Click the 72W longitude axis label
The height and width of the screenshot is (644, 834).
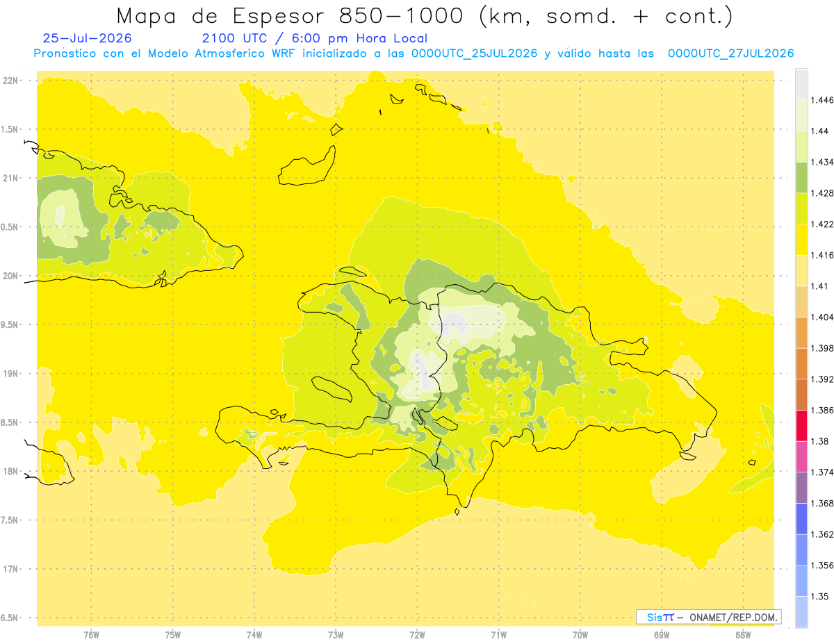[417, 634]
